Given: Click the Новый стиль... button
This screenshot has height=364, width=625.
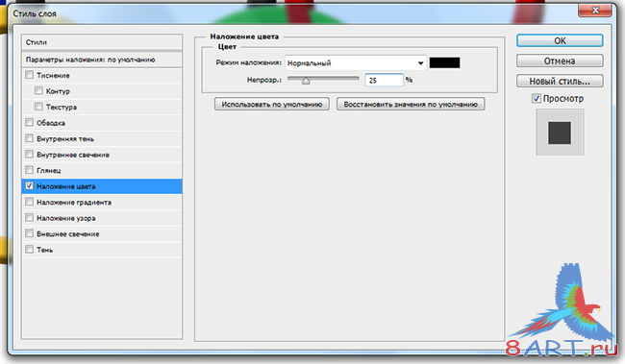Looking at the screenshot, I should [x=560, y=81].
